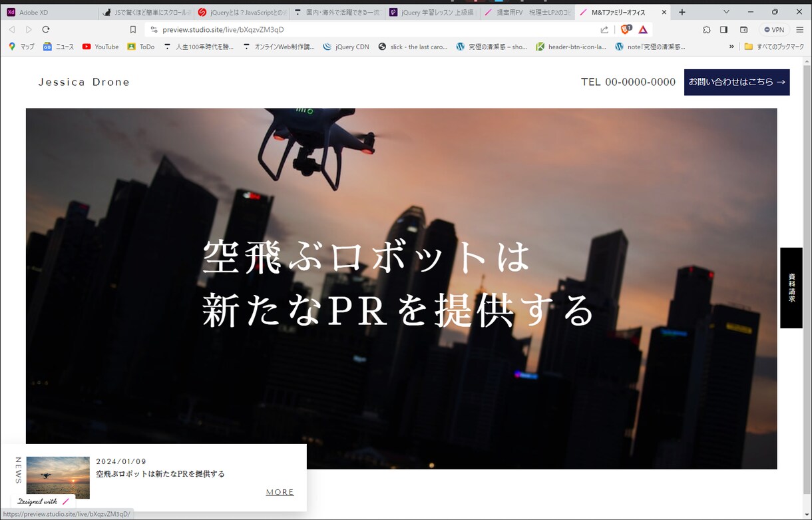
Task: Restore the browser window size
Action: (x=775, y=12)
